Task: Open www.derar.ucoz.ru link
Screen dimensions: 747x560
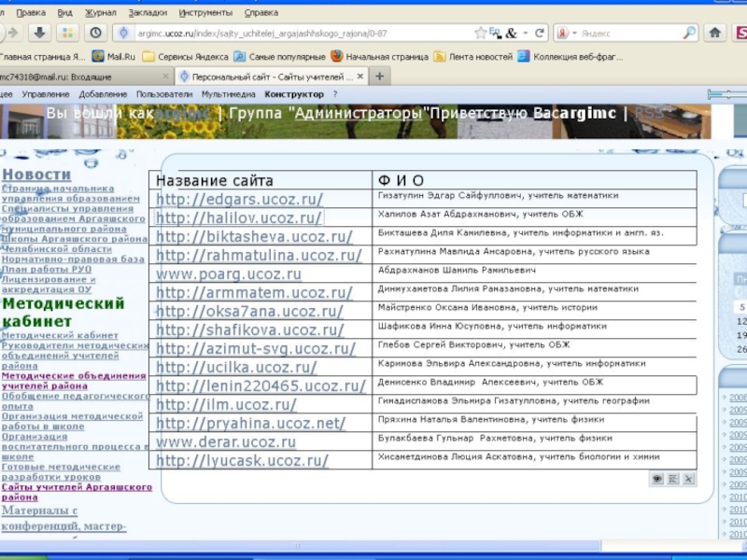Action: (226, 441)
